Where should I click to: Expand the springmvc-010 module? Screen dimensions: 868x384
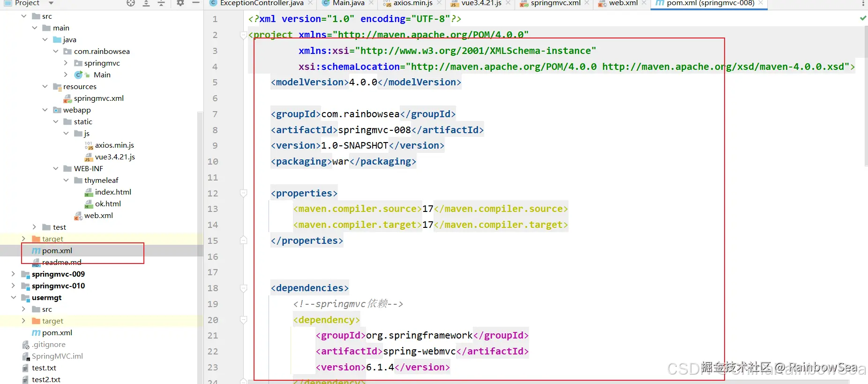click(x=14, y=286)
